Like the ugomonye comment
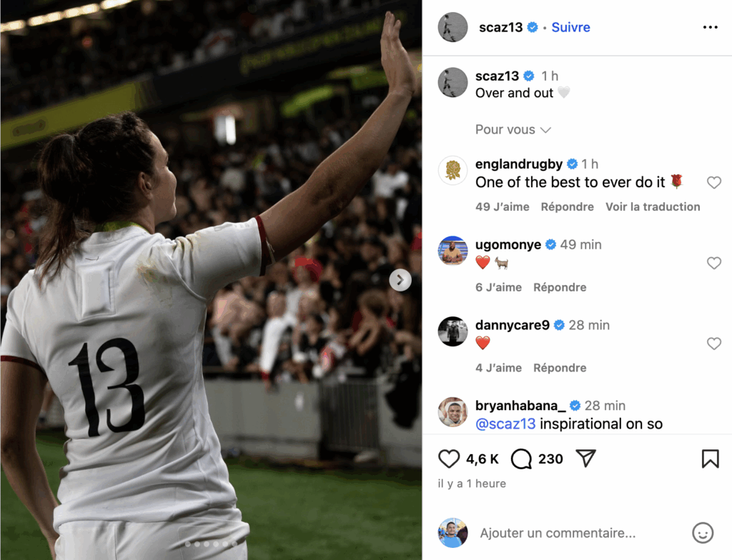Viewport: 732px width, 560px height. click(x=714, y=263)
